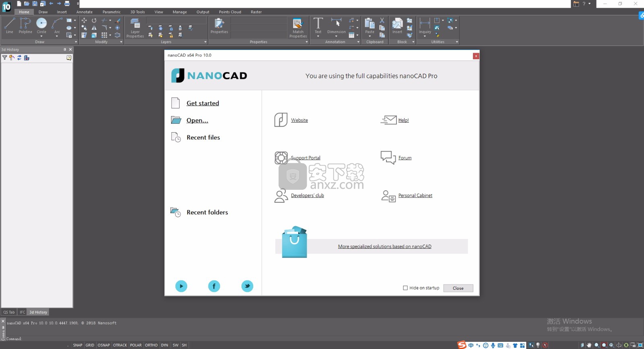
Task: Switch to the Insert ribbon tab
Action: click(62, 12)
